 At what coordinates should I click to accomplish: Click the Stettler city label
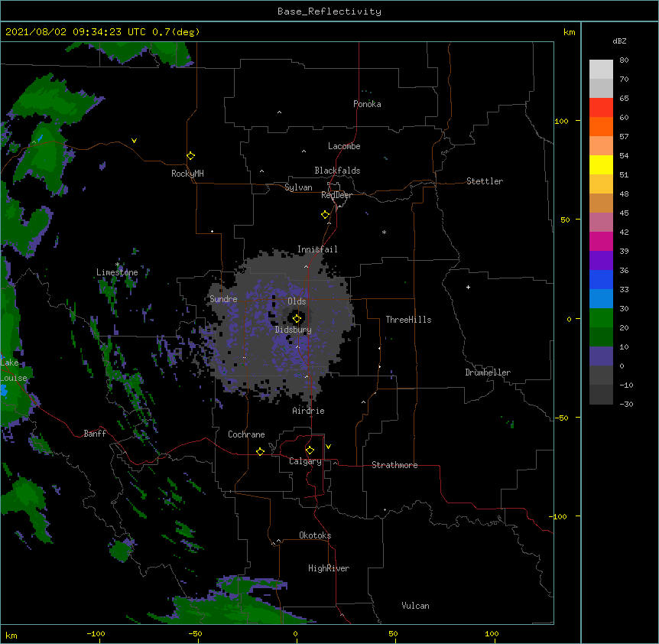[485, 181]
